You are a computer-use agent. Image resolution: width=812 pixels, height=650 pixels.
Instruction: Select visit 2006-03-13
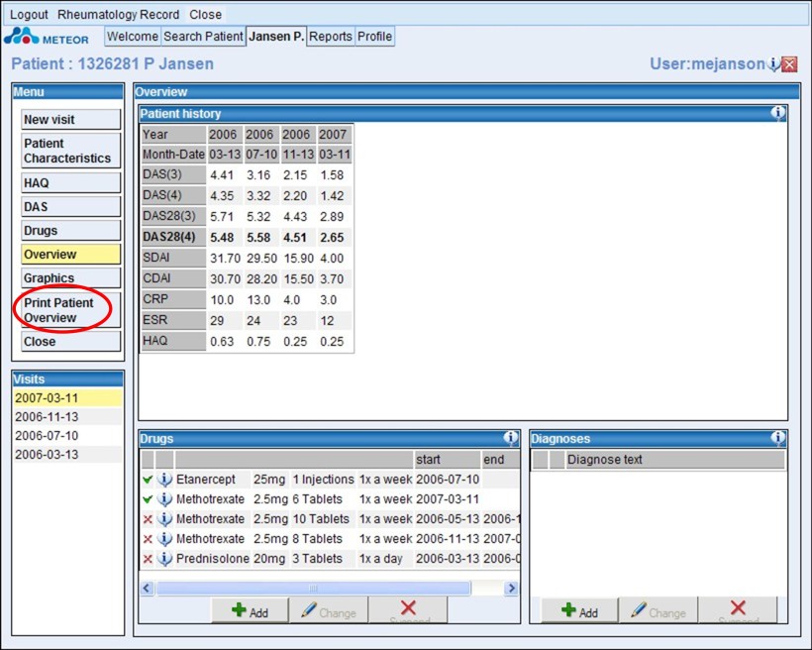(68, 454)
